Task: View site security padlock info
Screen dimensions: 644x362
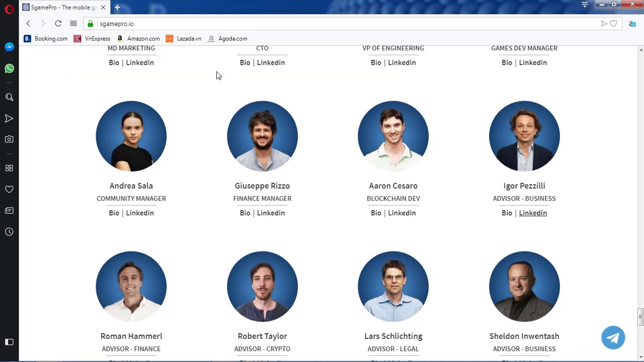Action: [x=91, y=24]
